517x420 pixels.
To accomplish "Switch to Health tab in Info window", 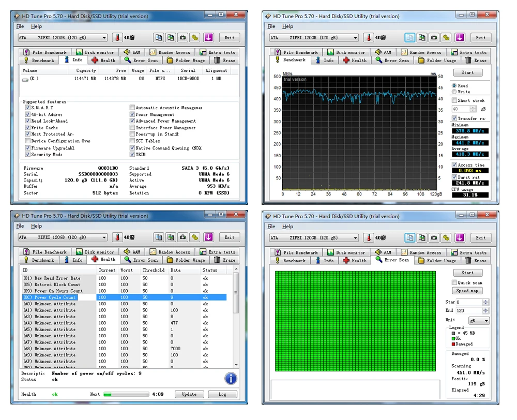I will pos(103,61).
